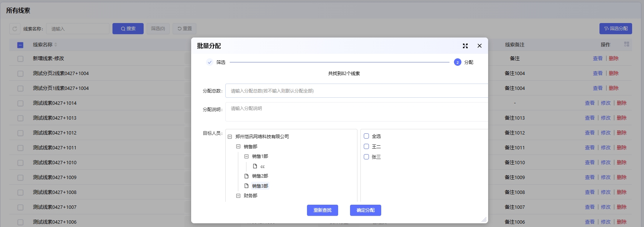This screenshot has width=644, height=227.
Task: Check the 王二 checkbox
Action: [x=366, y=146]
